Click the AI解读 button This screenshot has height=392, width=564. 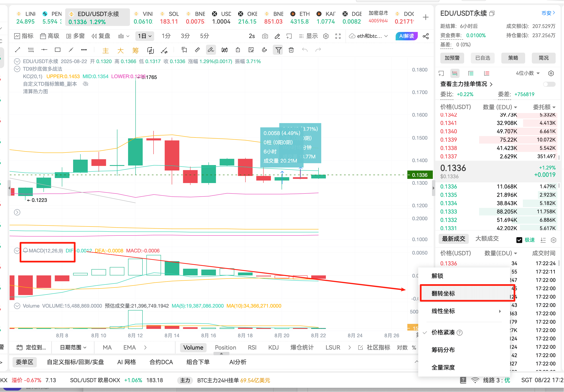406,36
